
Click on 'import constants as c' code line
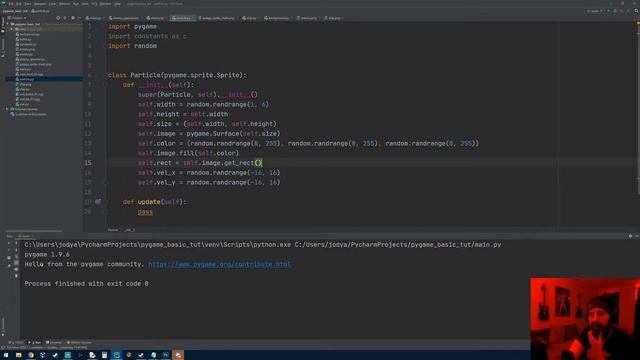point(147,36)
